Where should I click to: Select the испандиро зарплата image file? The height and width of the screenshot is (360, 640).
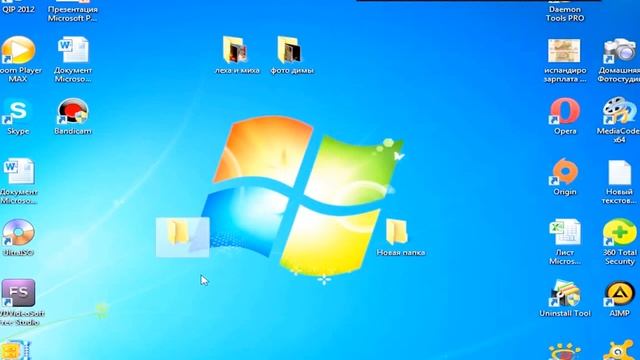(x=565, y=60)
